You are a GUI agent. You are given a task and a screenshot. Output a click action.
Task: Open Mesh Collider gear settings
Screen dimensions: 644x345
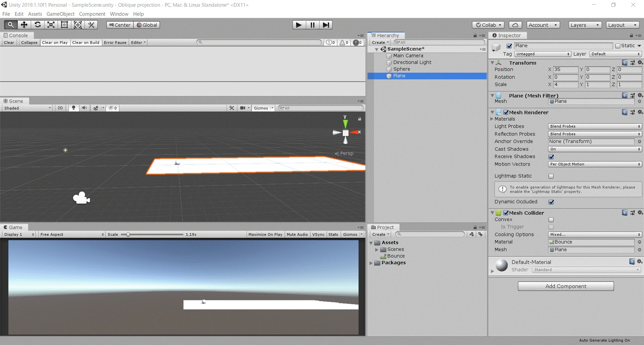pos(640,213)
